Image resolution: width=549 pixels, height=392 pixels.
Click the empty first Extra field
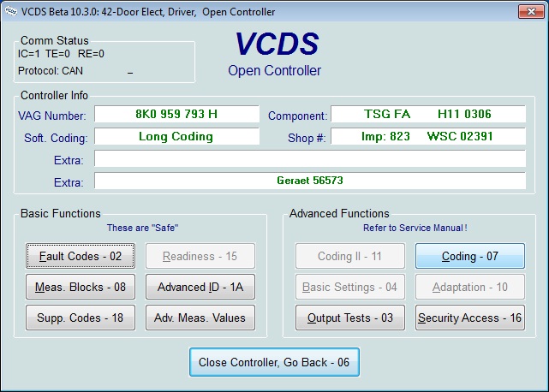pyautogui.click(x=309, y=159)
